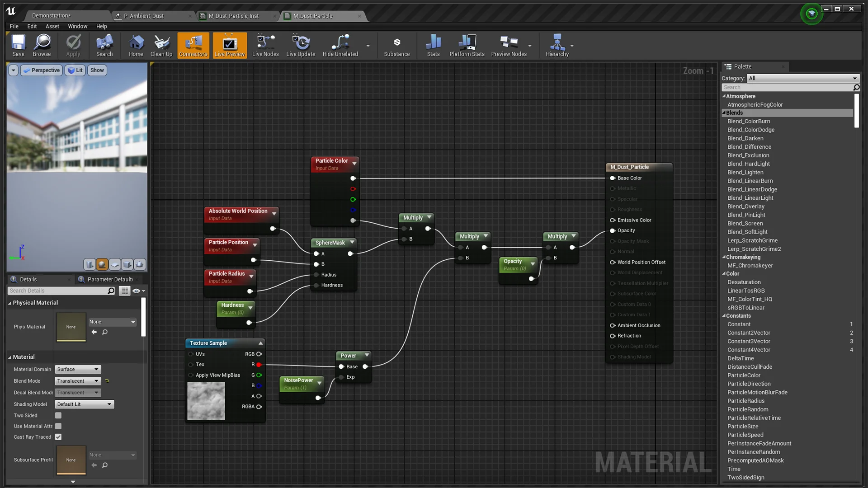The height and width of the screenshot is (488, 868).
Task: Select the plane preview mesh icon
Action: tap(115, 264)
